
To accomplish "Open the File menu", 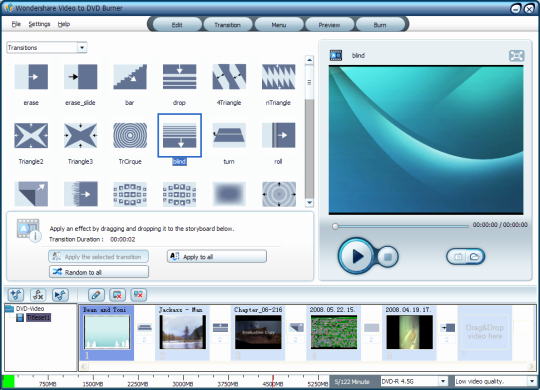I will pos(16,24).
